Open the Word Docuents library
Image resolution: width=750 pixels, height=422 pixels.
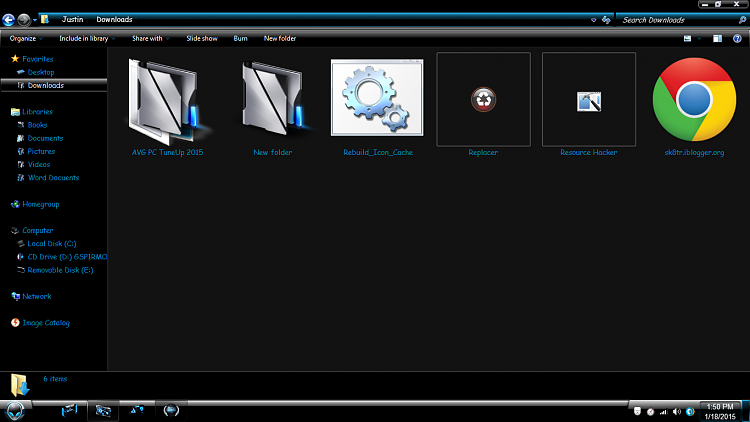(54, 178)
